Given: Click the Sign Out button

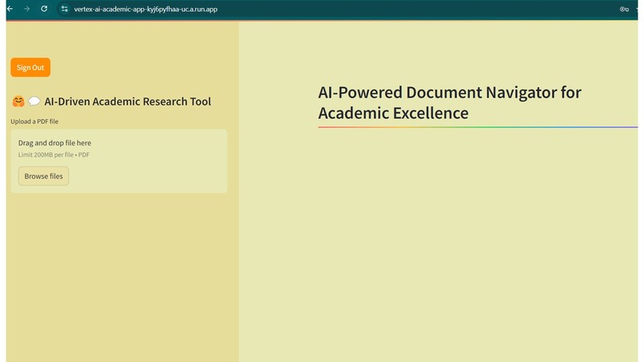Looking at the screenshot, I should click(x=30, y=67).
